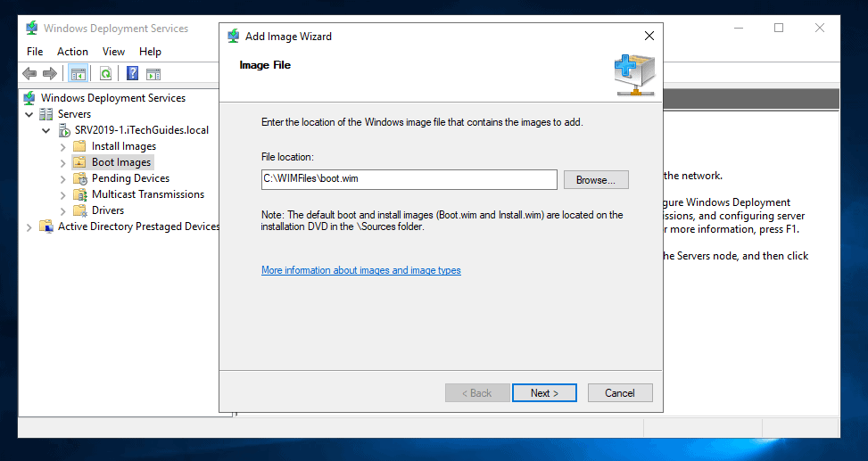Click the Next > button
Screen dimensions: 868x461
(x=544, y=393)
